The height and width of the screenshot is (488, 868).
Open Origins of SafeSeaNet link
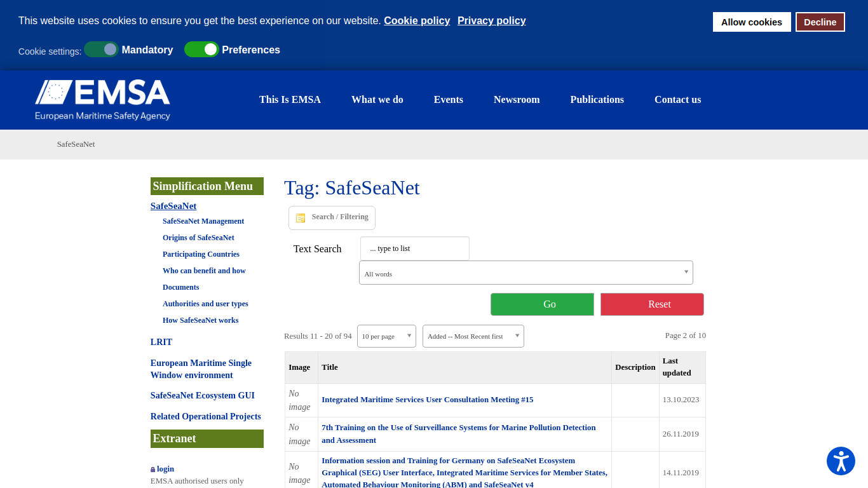click(x=198, y=238)
